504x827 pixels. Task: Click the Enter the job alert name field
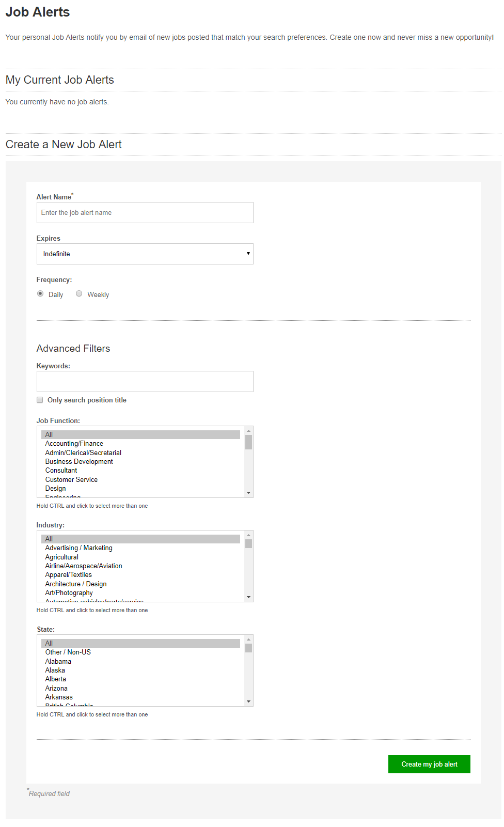(x=145, y=212)
